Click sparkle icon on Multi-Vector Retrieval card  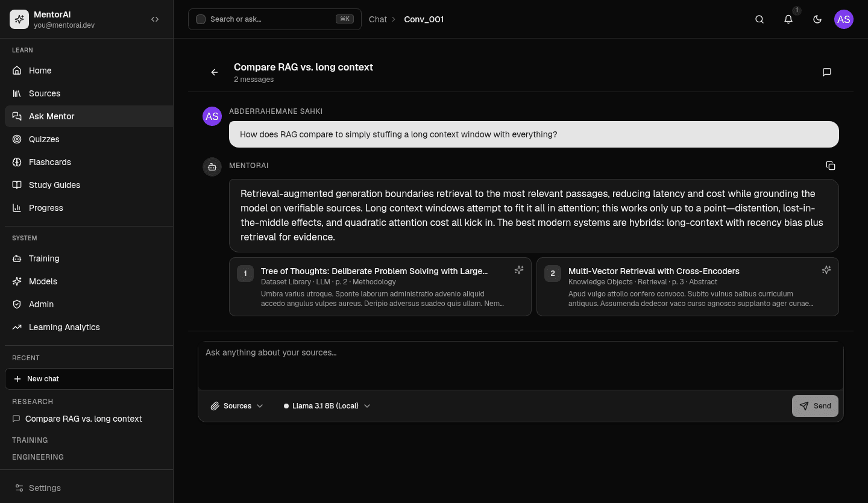coord(826,270)
